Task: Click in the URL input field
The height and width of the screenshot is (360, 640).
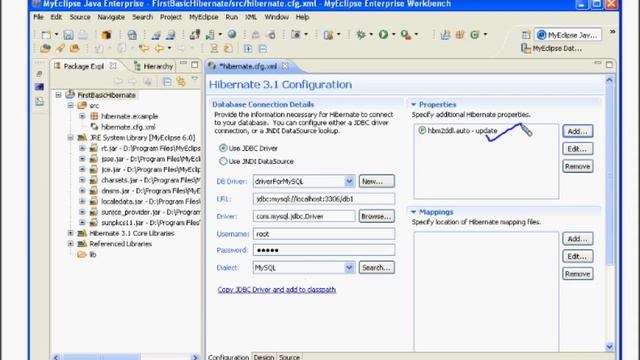Action: [x=324, y=199]
